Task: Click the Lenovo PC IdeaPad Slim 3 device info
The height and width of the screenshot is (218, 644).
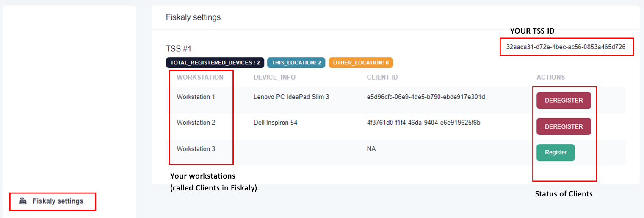Action: [291, 97]
